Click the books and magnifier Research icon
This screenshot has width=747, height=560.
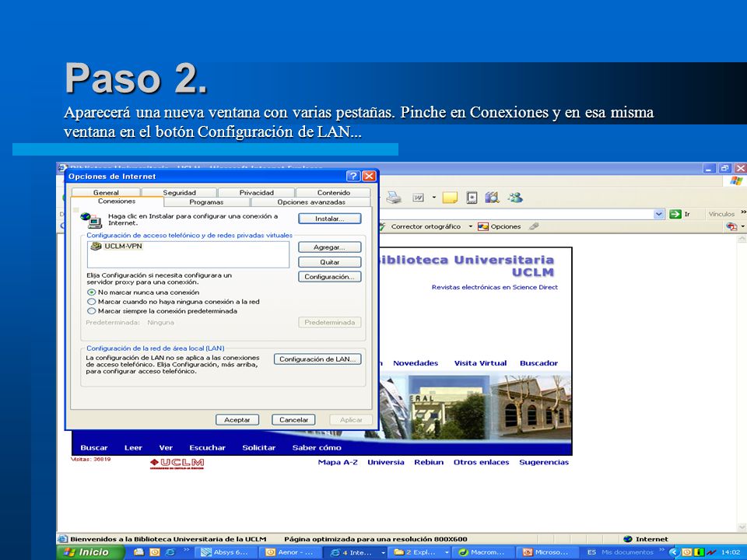pyautogui.click(x=492, y=198)
